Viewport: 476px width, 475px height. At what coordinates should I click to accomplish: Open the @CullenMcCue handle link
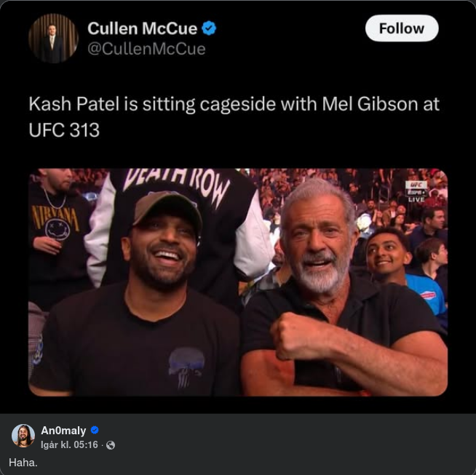pos(146,49)
